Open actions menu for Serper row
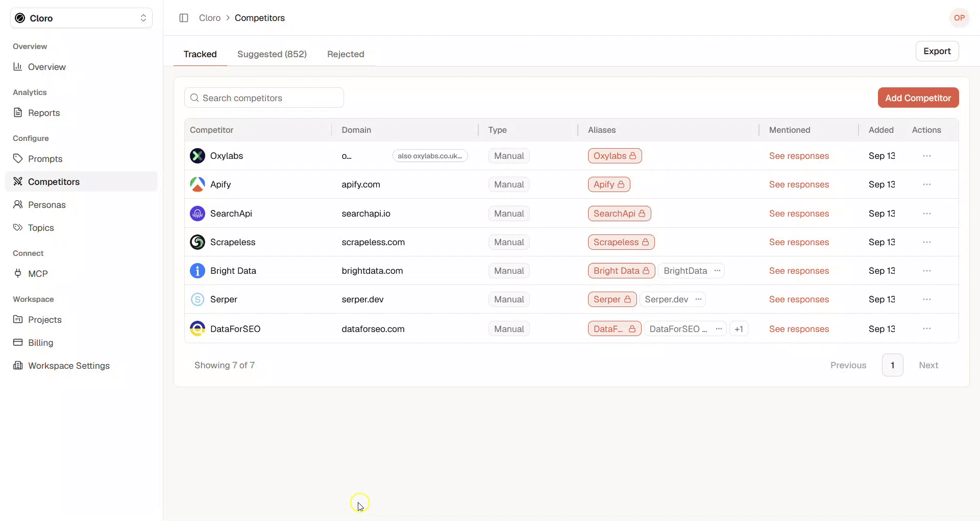The height and width of the screenshot is (521, 980). 927,299
